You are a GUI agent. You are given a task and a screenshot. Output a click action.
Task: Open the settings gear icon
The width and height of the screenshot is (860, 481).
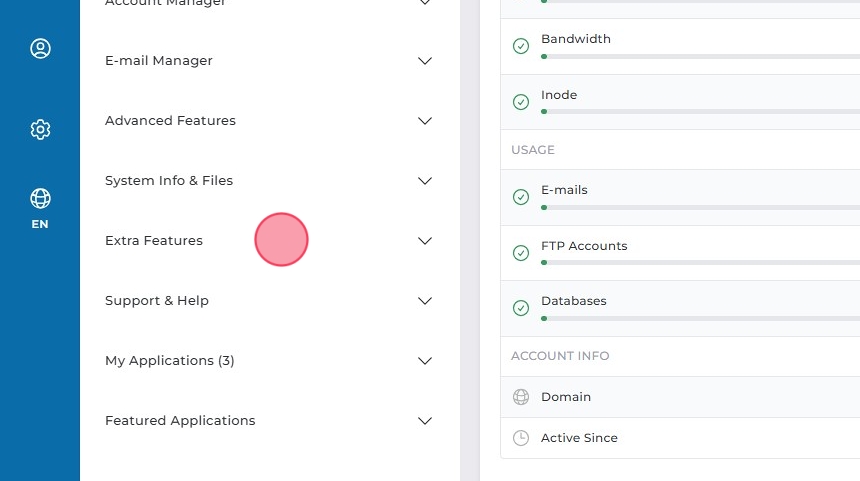click(x=40, y=129)
